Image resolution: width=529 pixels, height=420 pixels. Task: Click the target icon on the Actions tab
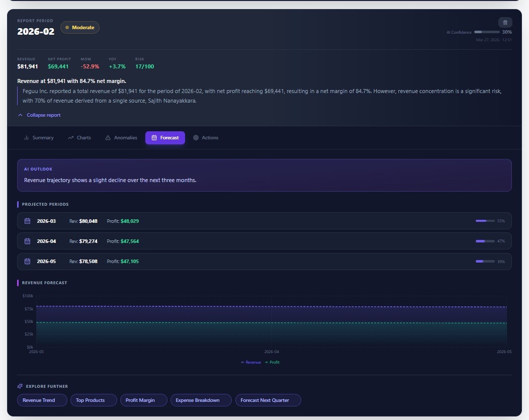[196, 138]
